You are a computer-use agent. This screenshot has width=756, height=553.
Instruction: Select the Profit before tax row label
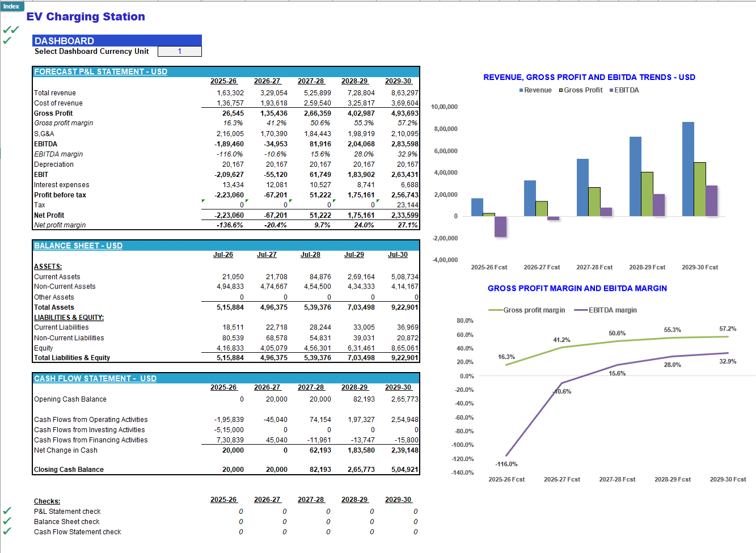[60, 195]
